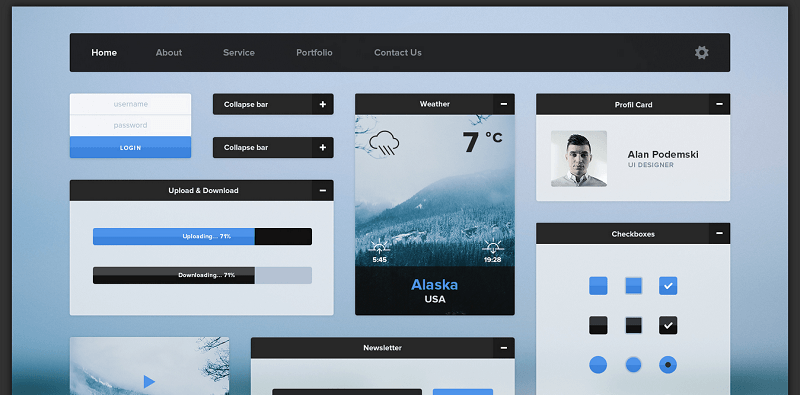Screen dimensions: 800x395
Task: Uncheck the checked blue checkbox
Action: 668,286
